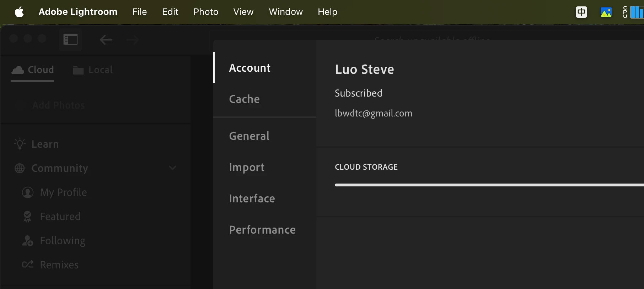The image size is (644, 289).
Task: Collapse the Community section chevron
Action: coord(173,168)
